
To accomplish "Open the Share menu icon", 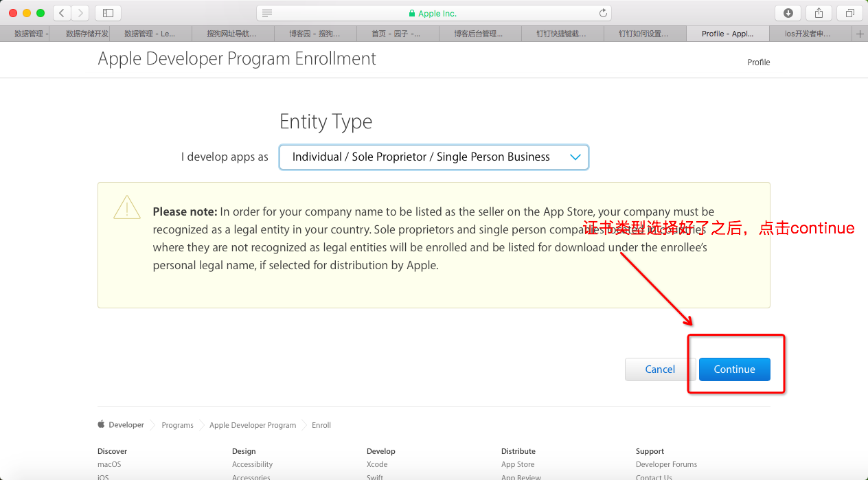I will pyautogui.click(x=819, y=13).
